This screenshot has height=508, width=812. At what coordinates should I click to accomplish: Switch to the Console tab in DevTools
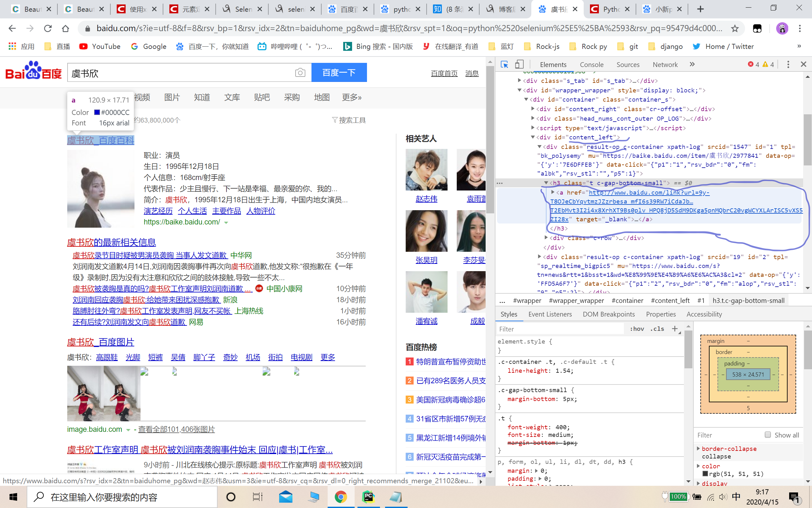coord(592,64)
